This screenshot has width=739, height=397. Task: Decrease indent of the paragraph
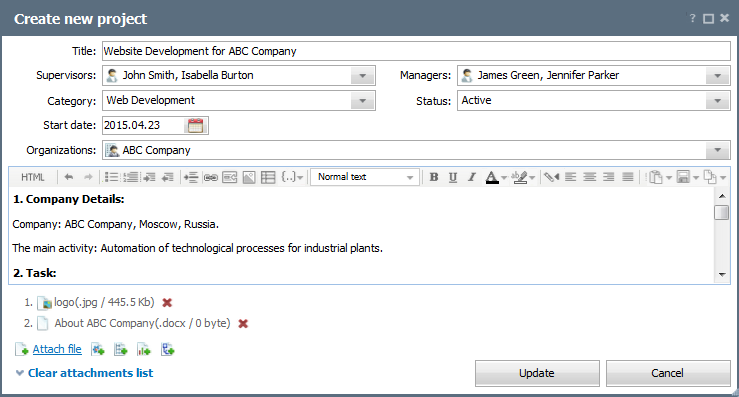point(167,177)
